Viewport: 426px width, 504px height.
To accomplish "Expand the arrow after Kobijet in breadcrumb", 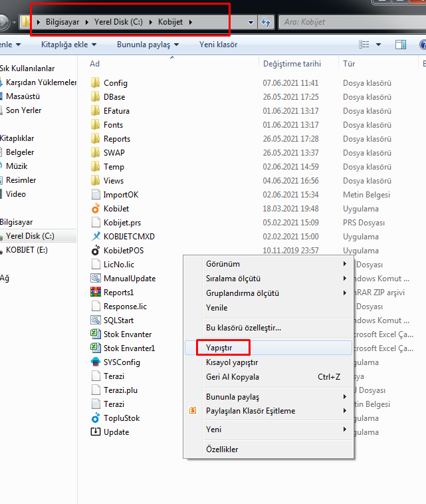I will 191,22.
